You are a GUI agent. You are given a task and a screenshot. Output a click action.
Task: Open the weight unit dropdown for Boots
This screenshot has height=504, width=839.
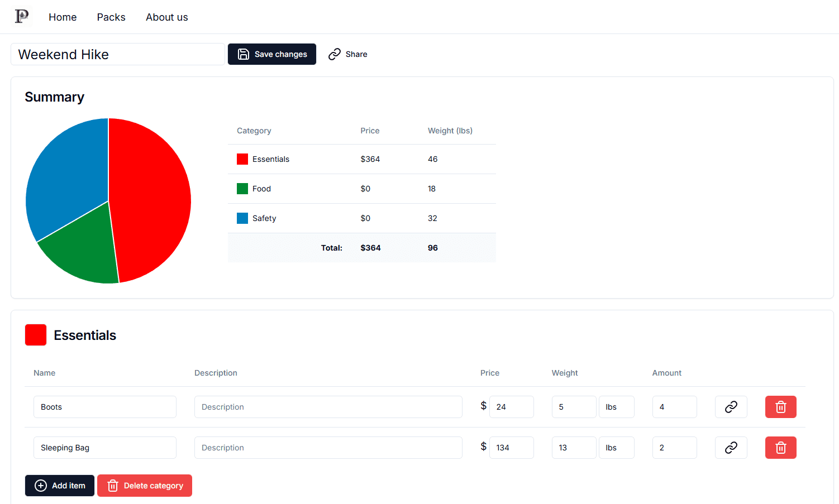coord(616,407)
